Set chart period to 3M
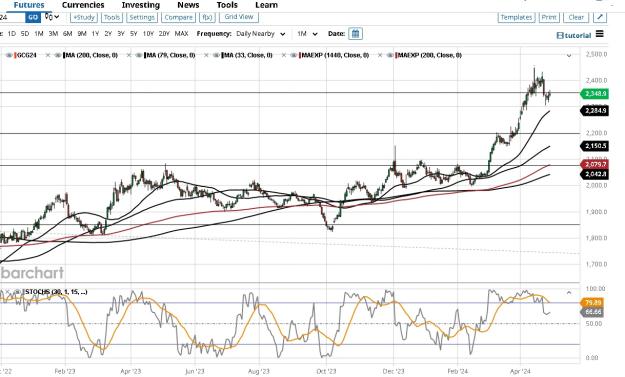The image size is (625, 377). (53, 34)
